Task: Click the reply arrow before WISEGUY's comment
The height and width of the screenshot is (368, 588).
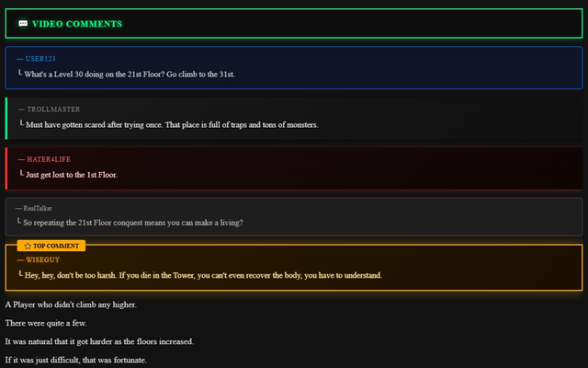Action: tap(20, 274)
